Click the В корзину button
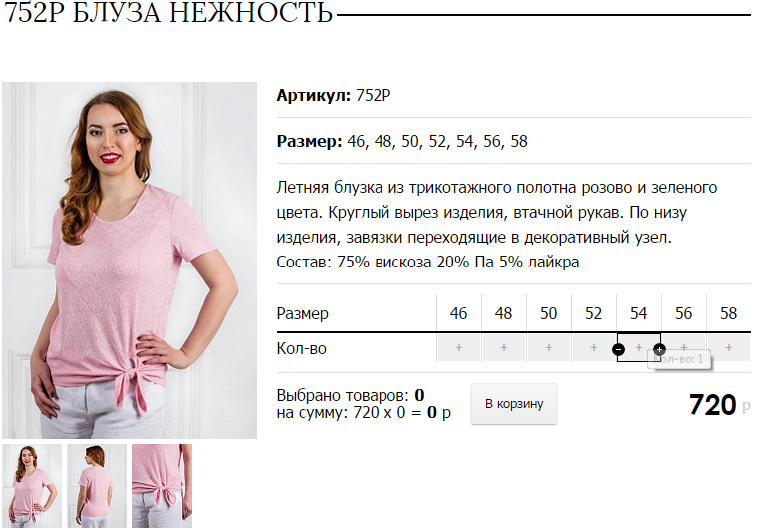The image size is (764, 532). (514, 404)
